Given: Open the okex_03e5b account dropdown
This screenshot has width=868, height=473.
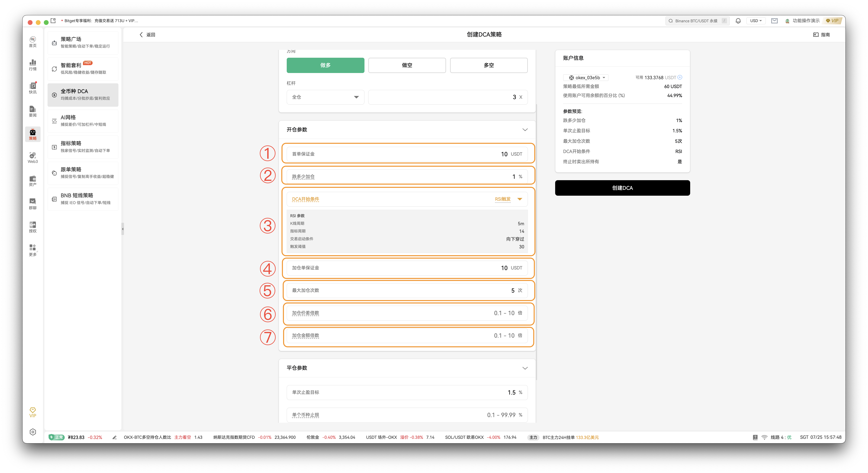Looking at the screenshot, I should (x=586, y=78).
